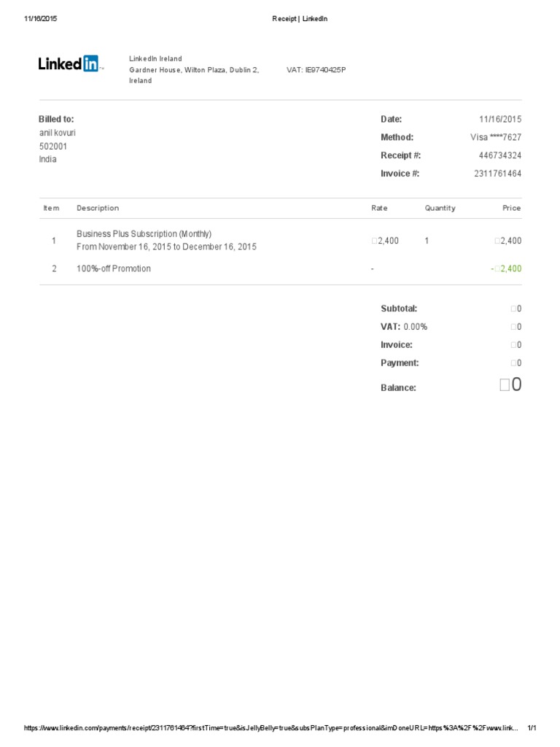Click the LinkedIn Ireland company name
Viewport: 560px width, 747px height.
coord(155,58)
